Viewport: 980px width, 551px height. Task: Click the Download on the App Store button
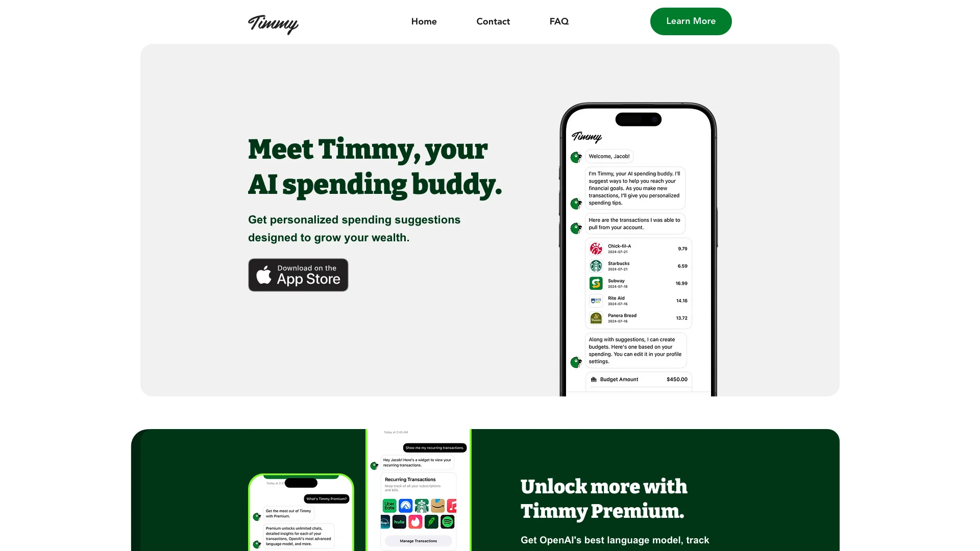coord(298,274)
